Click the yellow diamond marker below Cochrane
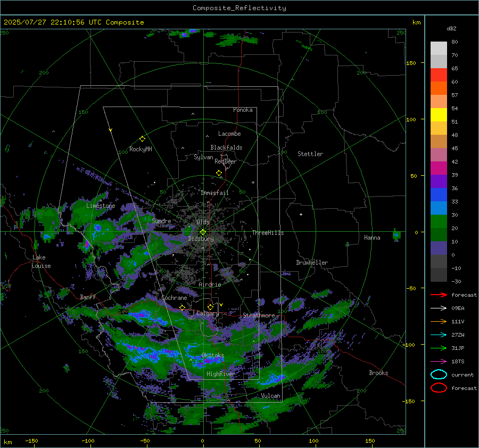The width and height of the screenshot is (479, 448). coord(183,307)
